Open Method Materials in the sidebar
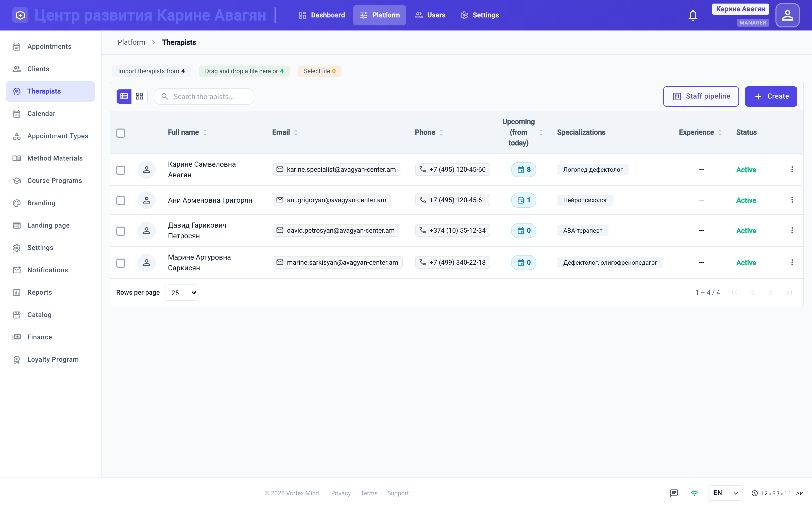This screenshot has width=812, height=508. click(x=50, y=158)
